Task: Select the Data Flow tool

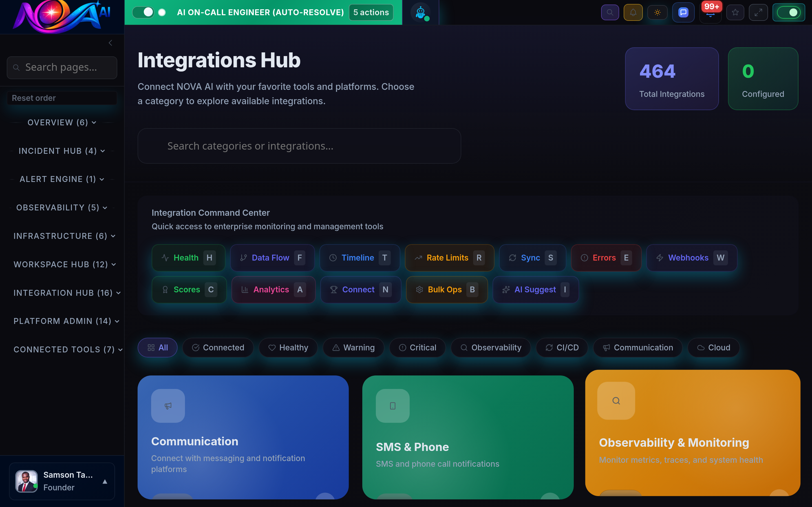Action: (272, 257)
